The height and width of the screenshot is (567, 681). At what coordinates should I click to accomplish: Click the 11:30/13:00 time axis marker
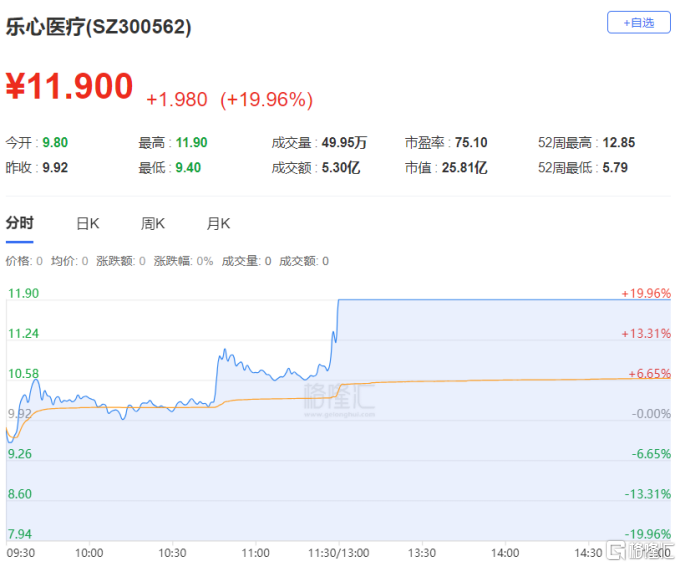click(x=339, y=553)
